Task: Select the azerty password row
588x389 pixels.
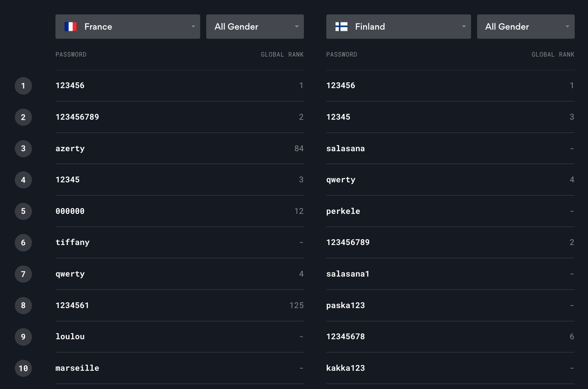Action: pos(180,149)
